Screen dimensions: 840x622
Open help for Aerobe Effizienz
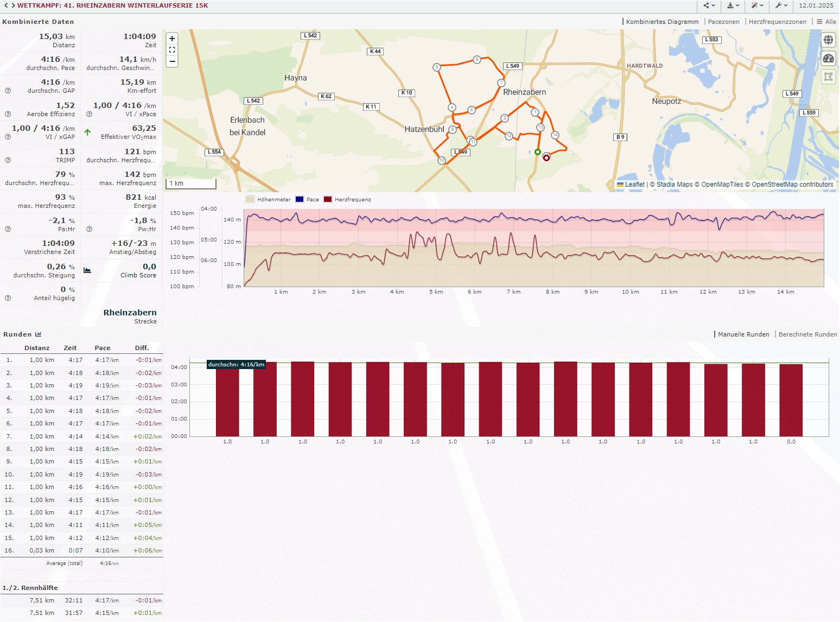pyautogui.click(x=8, y=114)
